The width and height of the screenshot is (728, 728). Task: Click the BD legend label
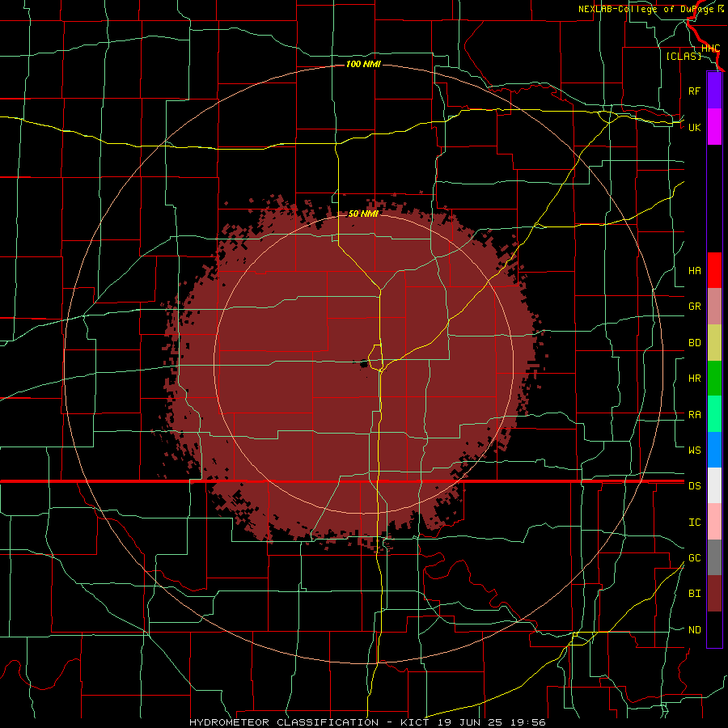695,343
